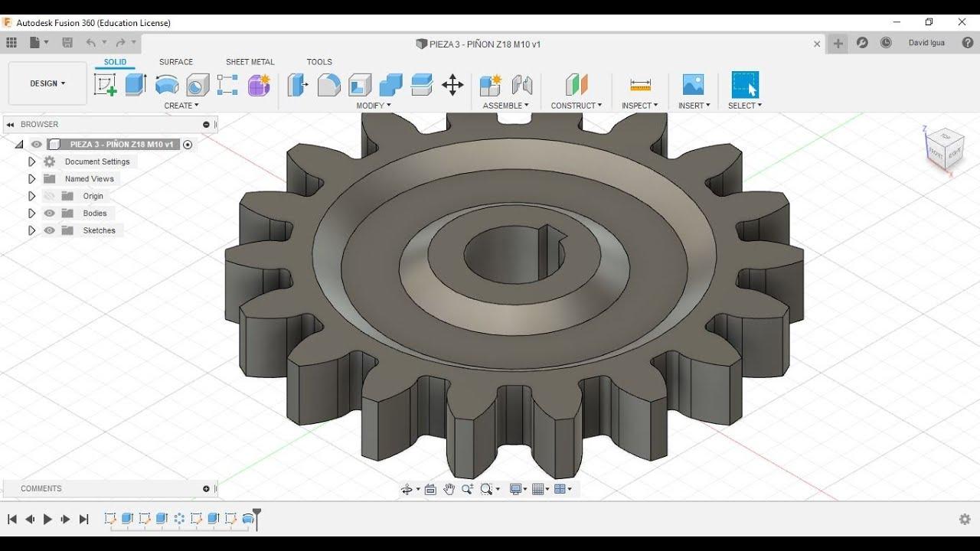This screenshot has width=980, height=551.
Task: Open the Job Status clock icon
Action: coord(886,43)
